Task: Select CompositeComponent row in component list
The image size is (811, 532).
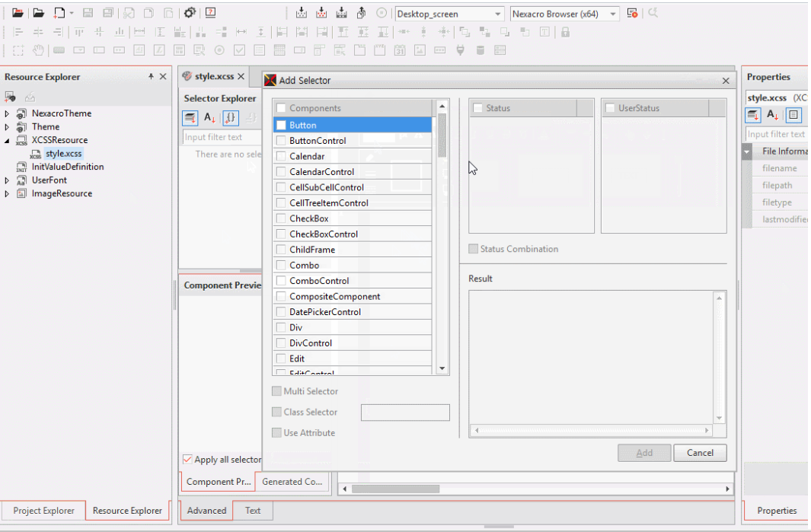Action: coord(353,296)
